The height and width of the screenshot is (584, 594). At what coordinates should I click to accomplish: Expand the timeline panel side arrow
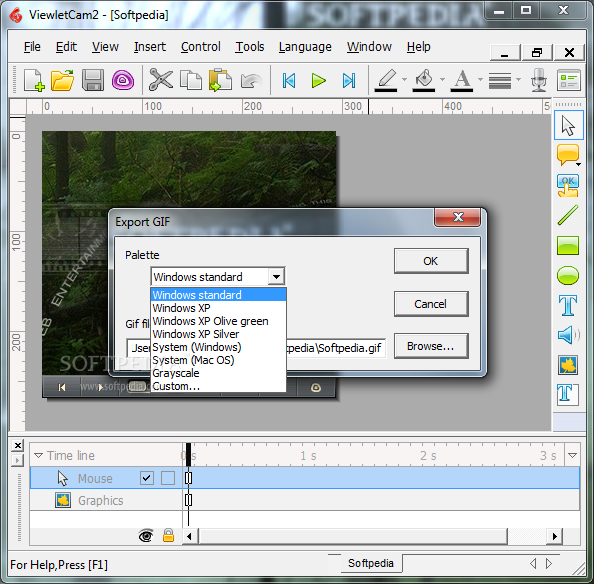coord(17,461)
